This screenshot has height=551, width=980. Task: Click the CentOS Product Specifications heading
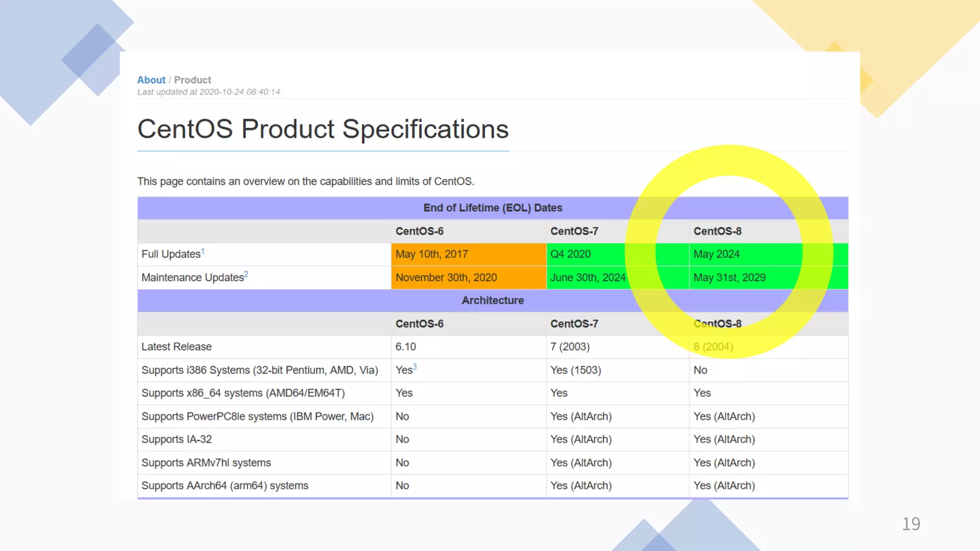point(323,129)
